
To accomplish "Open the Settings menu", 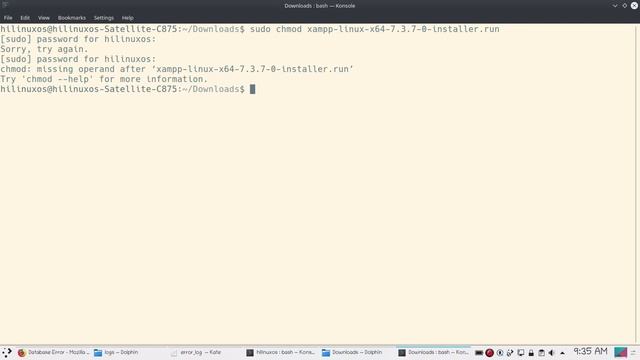I will tap(104, 18).
